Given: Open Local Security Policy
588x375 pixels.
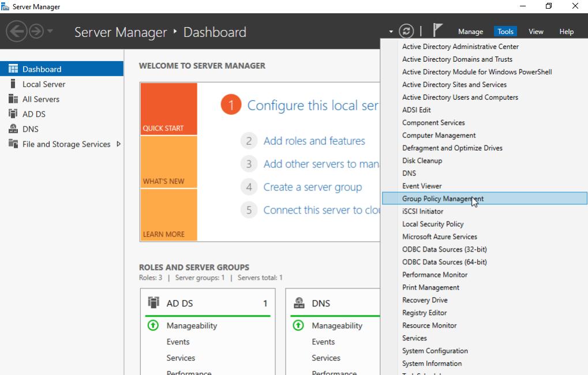Looking at the screenshot, I should tap(485, 224).
